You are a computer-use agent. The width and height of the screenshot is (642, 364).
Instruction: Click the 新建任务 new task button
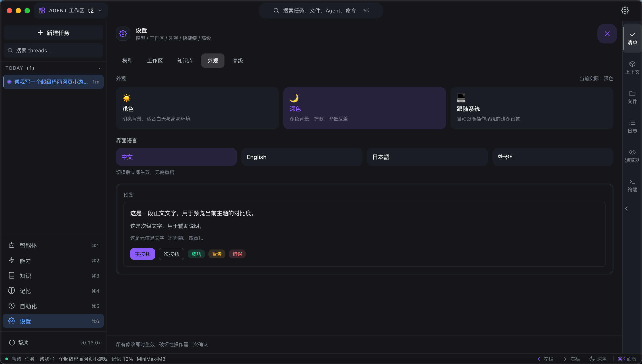click(53, 33)
